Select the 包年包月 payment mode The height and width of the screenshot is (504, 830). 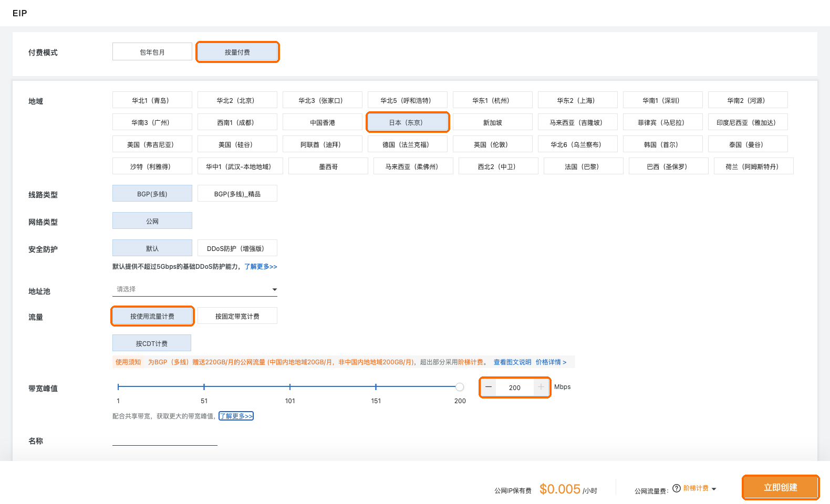click(152, 52)
